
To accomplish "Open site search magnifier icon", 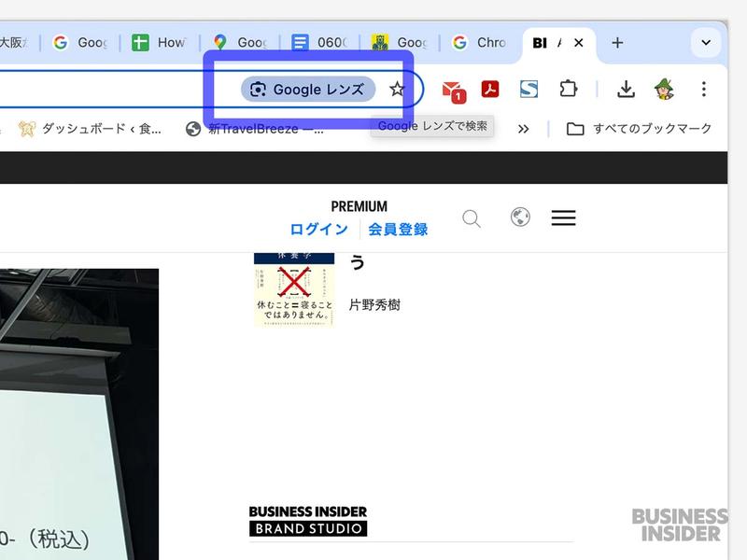I will [472, 218].
